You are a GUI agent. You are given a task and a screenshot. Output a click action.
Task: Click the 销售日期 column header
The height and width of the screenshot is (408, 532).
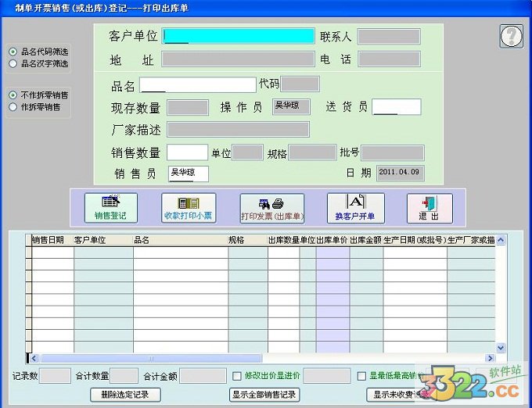[x=53, y=241]
